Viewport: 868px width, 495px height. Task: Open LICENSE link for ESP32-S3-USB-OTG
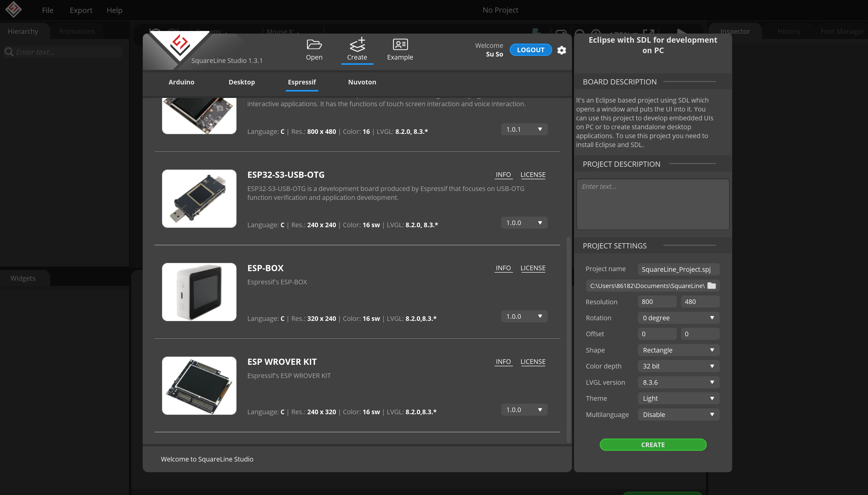click(533, 174)
